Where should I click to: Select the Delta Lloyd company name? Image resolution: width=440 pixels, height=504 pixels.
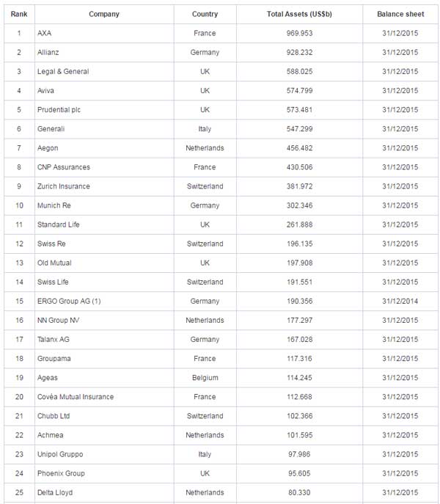(x=55, y=492)
